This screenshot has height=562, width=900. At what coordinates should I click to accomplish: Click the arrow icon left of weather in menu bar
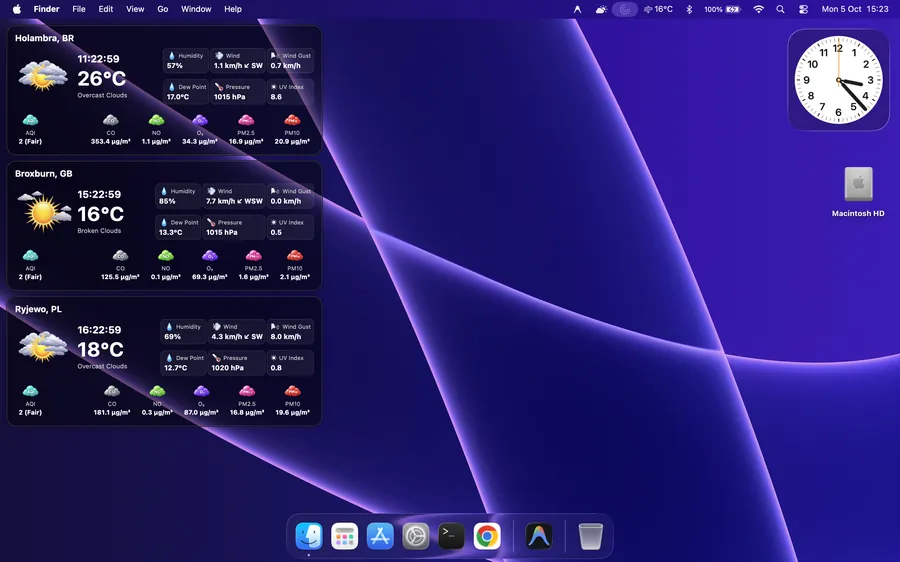577,9
